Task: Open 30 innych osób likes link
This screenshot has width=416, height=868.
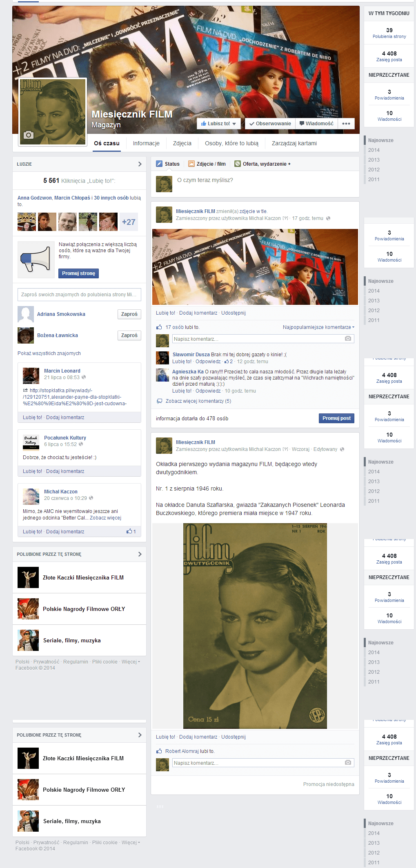Action: 111,198
